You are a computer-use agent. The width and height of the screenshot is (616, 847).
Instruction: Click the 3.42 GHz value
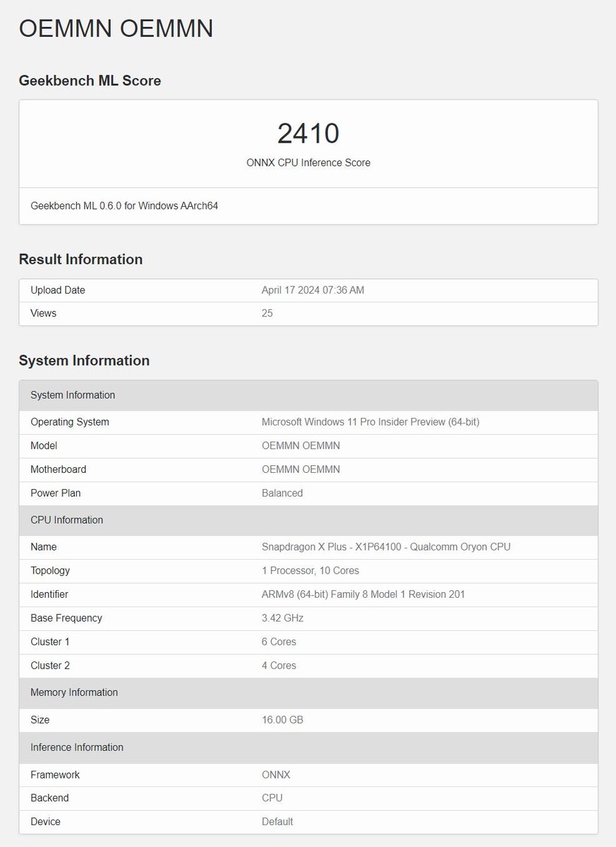[x=282, y=618]
